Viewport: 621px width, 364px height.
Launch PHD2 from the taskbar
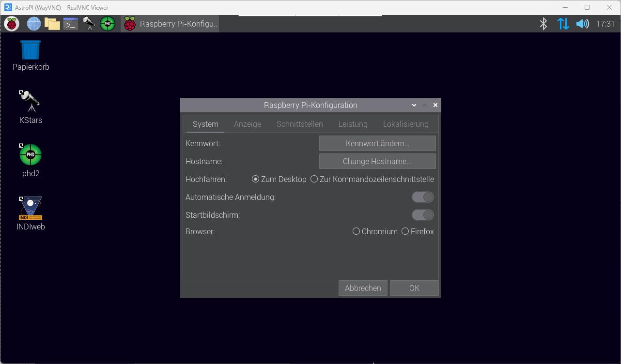(x=108, y=24)
